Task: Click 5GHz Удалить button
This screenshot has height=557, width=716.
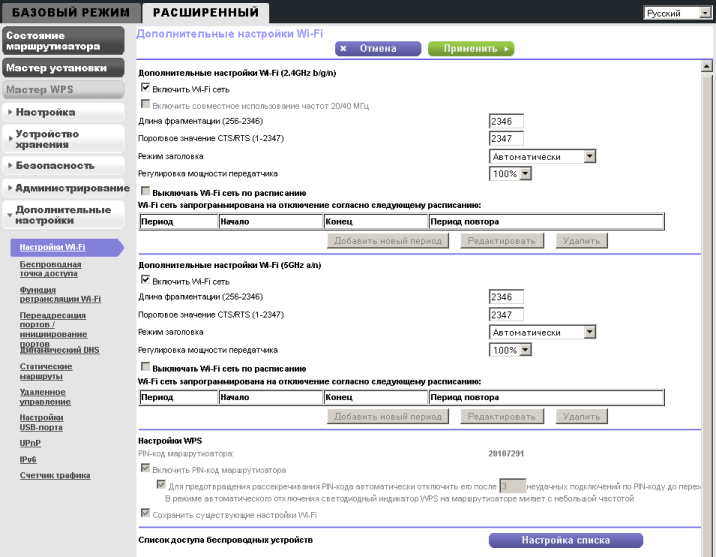Action: click(x=581, y=416)
